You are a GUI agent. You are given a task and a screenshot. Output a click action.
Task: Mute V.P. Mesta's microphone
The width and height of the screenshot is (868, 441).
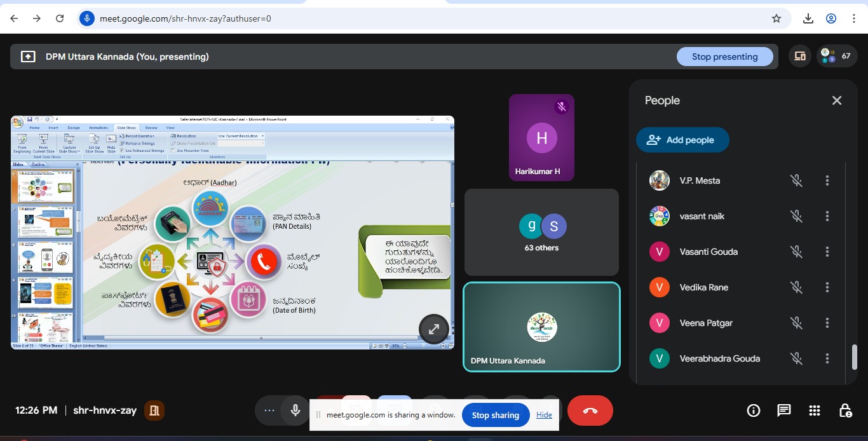coord(796,180)
